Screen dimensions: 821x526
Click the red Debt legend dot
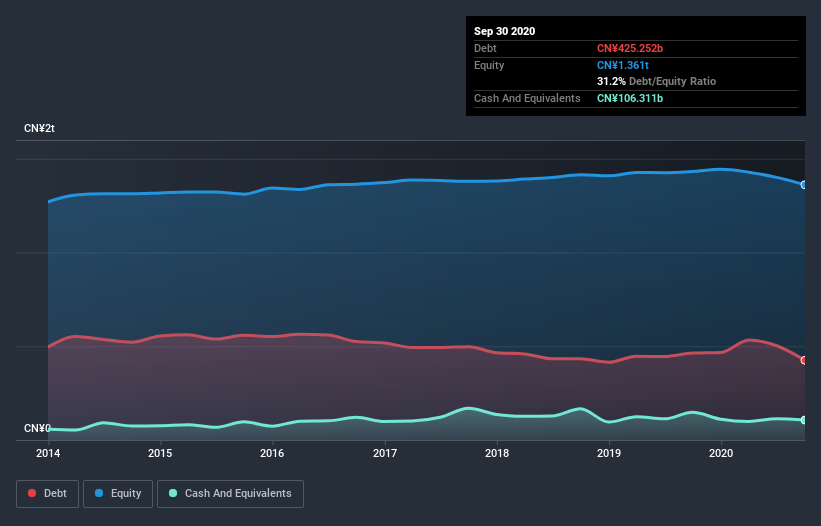[32, 493]
